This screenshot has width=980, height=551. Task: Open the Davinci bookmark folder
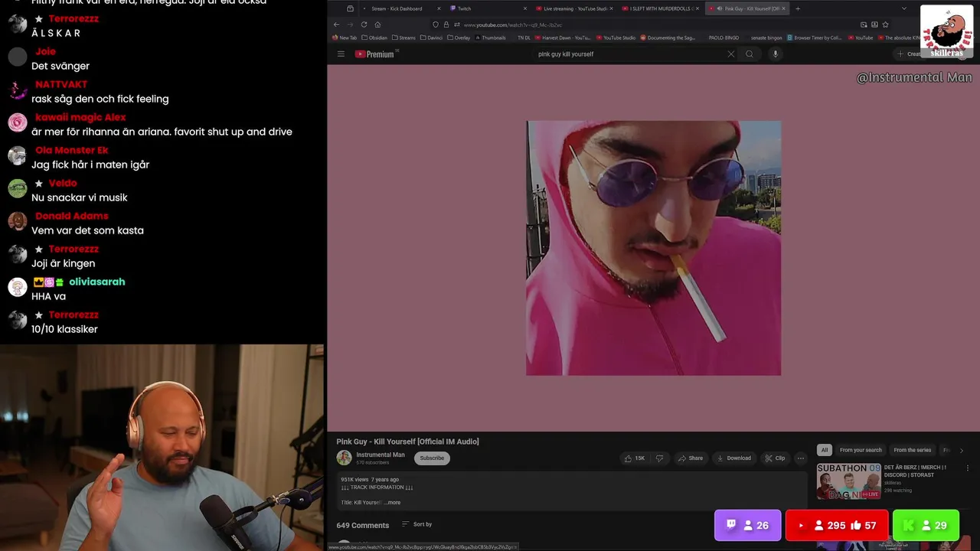[x=432, y=37]
